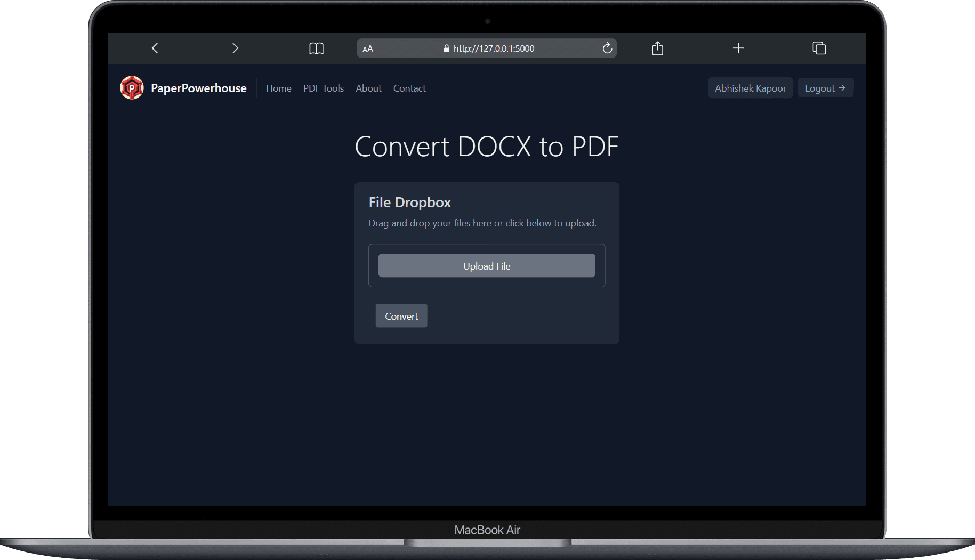This screenshot has height=560, width=975.
Task: Click the PaperPowerhouse brand name text
Action: (198, 88)
